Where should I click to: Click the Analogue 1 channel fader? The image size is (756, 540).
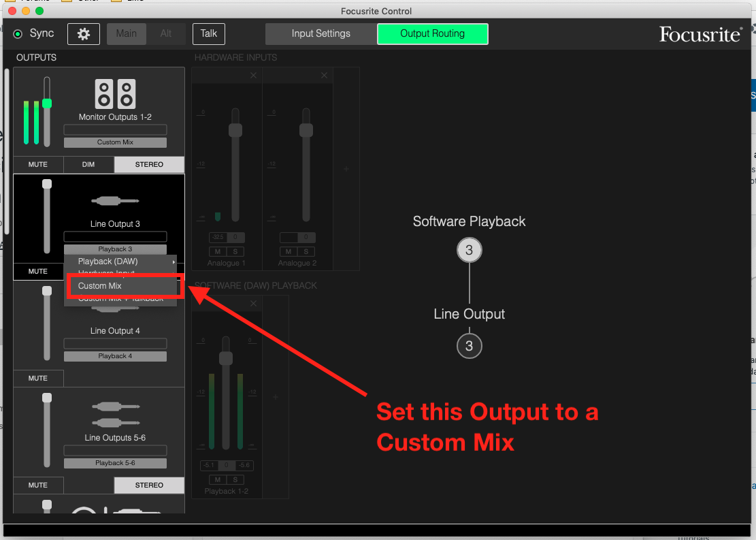click(x=235, y=130)
